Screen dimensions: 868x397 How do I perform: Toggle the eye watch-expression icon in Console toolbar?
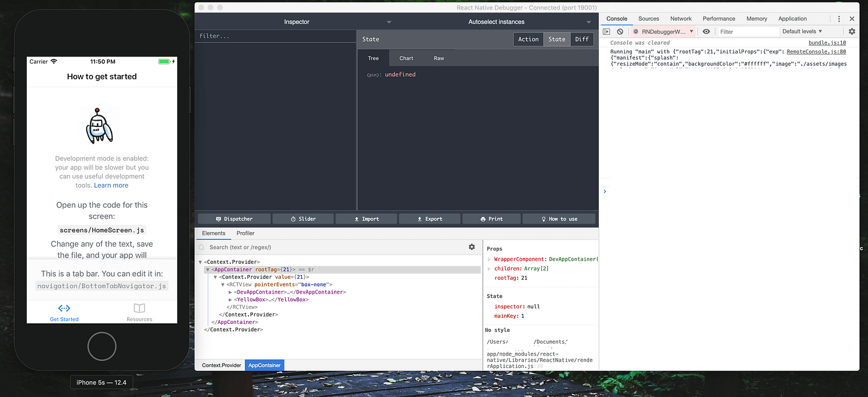[x=706, y=31]
